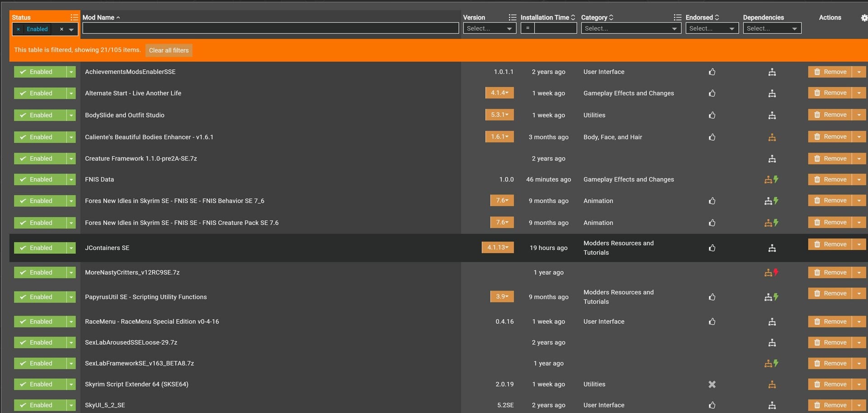Open version 4.1.13 dropdown for JContainers SE
868x413 pixels.
coord(498,247)
